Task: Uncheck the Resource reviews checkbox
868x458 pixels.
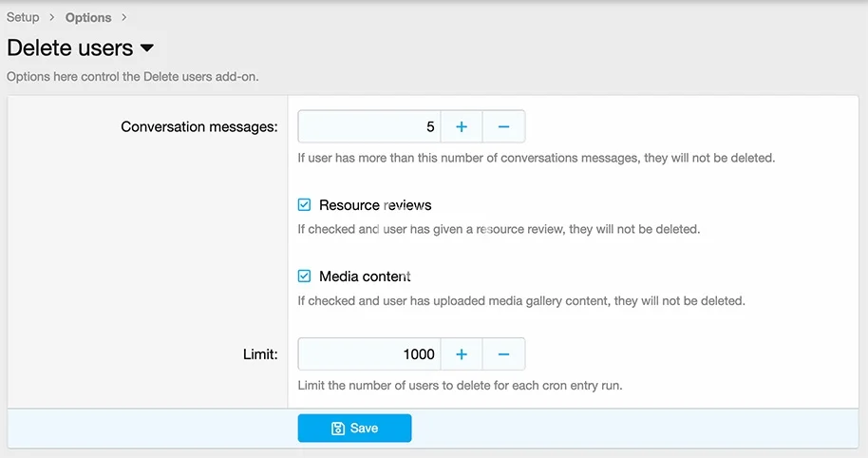Action: pyautogui.click(x=305, y=204)
